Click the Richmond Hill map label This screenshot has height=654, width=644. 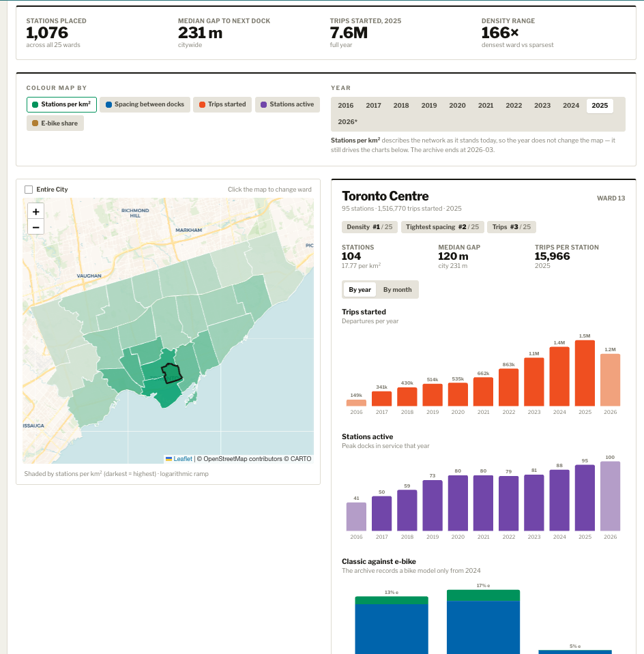coord(135,213)
